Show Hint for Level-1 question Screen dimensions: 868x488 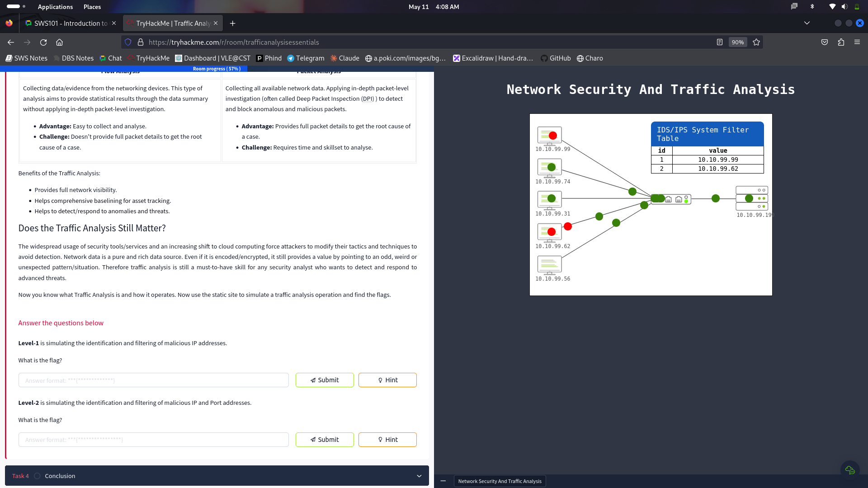pyautogui.click(x=387, y=380)
